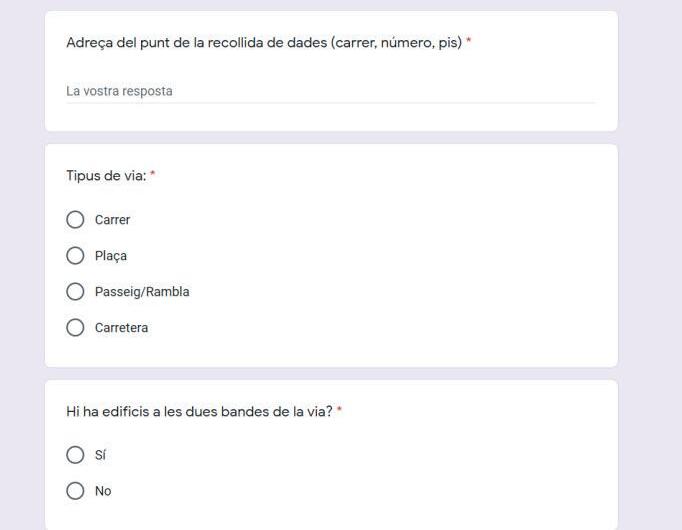Image resolution: width=682 pixels, height=530 pixels.
Task: Click the underline beneath La vostra resposta
Action: click(330, 103)
